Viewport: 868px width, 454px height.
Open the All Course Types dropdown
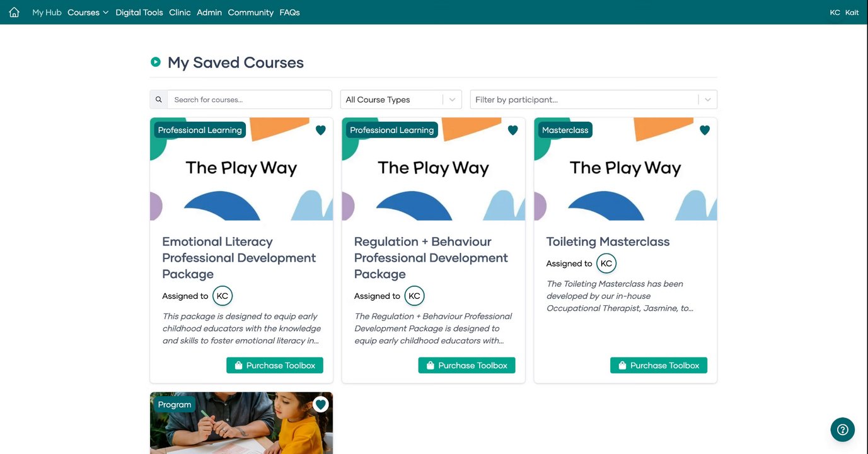[401, 100]
